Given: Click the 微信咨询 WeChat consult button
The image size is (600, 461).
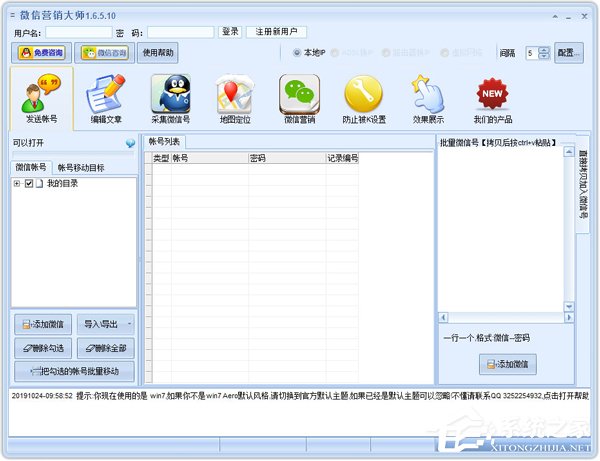Looking at the screenshot, I should click(x=104, y=53).
